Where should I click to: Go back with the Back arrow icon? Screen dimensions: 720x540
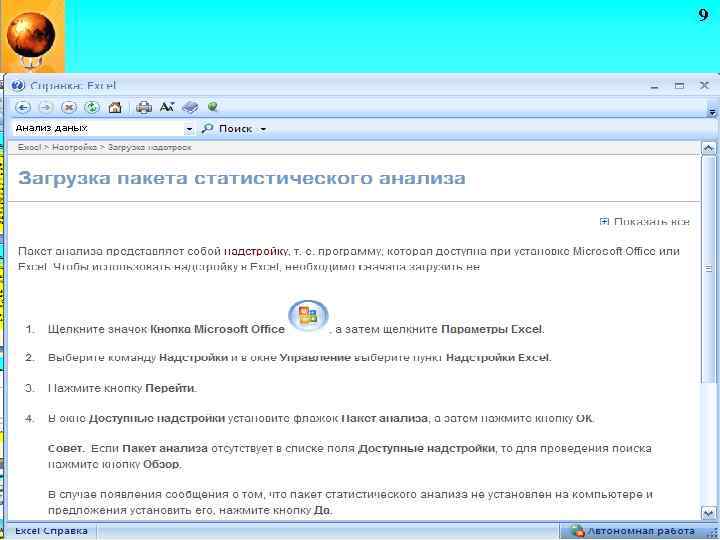coord(22,107)
